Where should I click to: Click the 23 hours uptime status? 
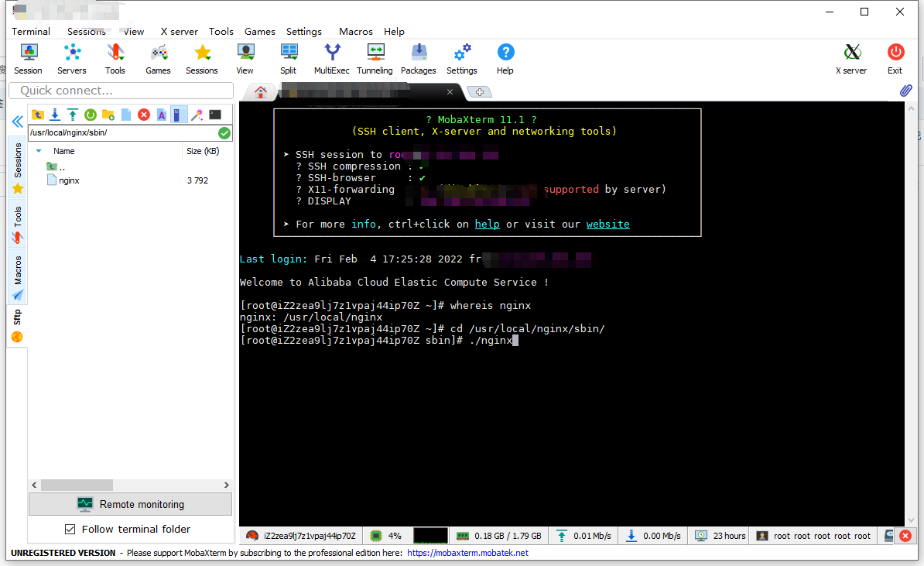[720, 536]
